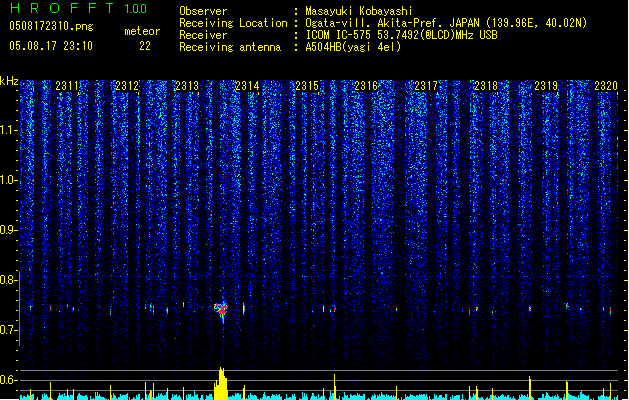The image size is (629, 400).
Task: Click the 0.8 frequency axis label
Action: pyautogui.click(x=8, y=280)
